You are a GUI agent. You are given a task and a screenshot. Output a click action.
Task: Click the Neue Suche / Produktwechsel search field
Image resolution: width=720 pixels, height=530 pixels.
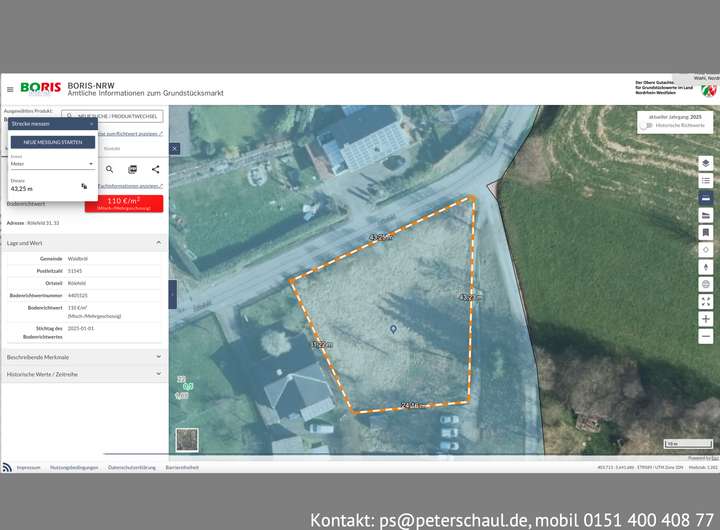coord(112,116)
